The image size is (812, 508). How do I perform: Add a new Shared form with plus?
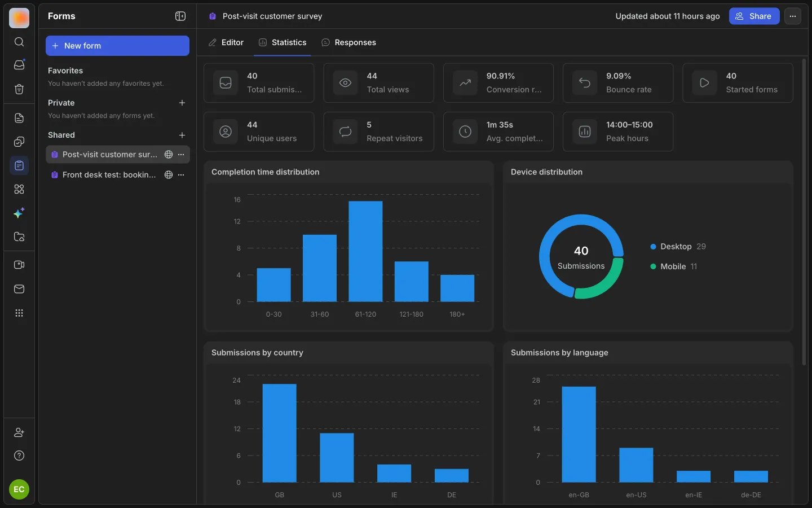tap(182, 135)
